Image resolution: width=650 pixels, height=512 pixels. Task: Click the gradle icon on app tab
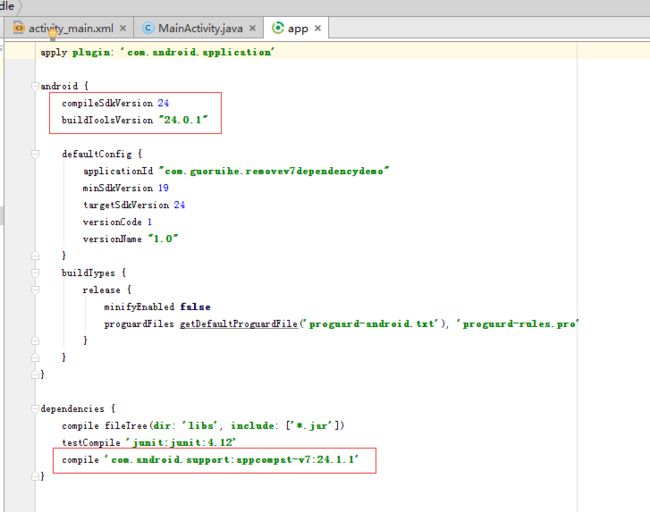[x=277, y=28]
